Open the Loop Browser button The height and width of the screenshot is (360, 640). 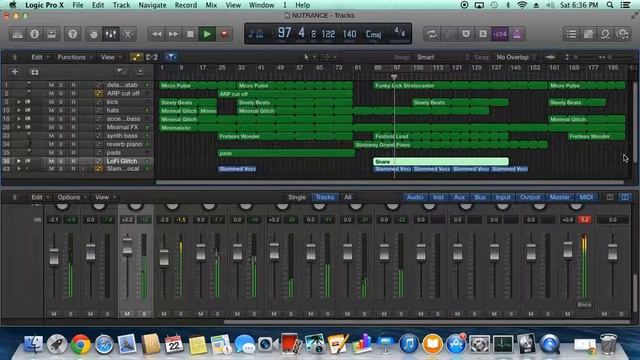coord(606,34)
